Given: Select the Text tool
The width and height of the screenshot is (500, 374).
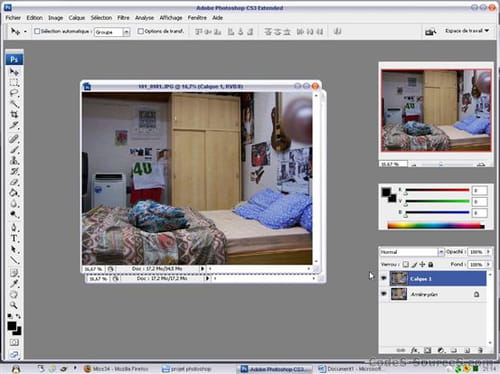Looking at the screenshot, I should click(14, 238).
